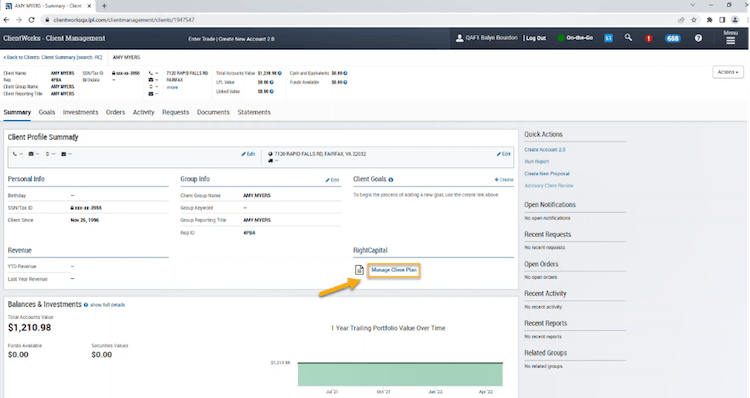Expand the Actions dropdown
The width and height of the screenshot is (750, 398).
pos(728,72)
